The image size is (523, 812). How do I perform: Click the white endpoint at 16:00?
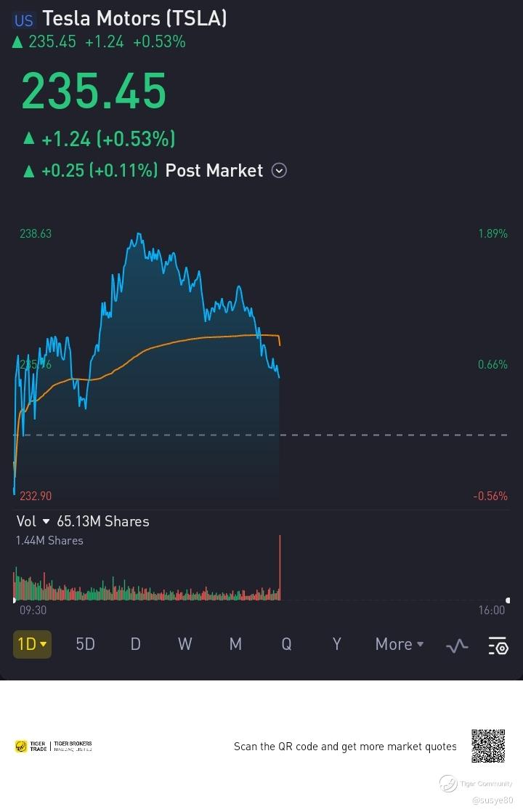[508, 600]
